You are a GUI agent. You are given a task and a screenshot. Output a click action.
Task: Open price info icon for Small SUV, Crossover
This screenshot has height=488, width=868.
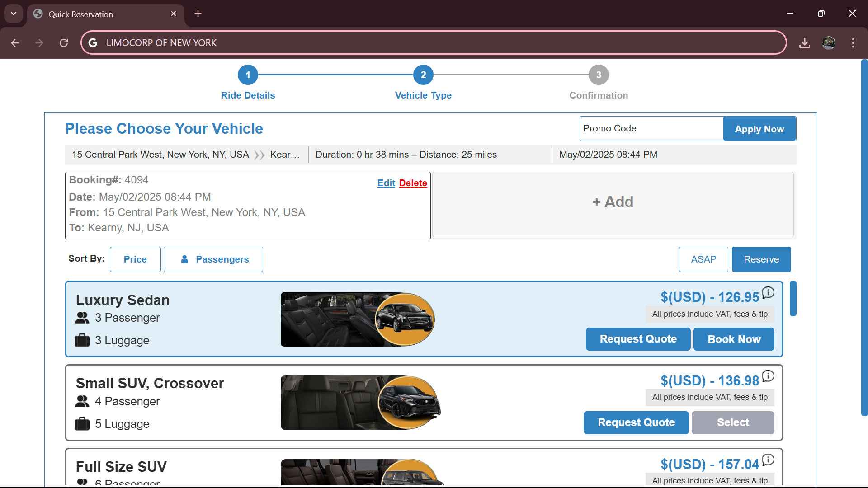tap(768, 376)
